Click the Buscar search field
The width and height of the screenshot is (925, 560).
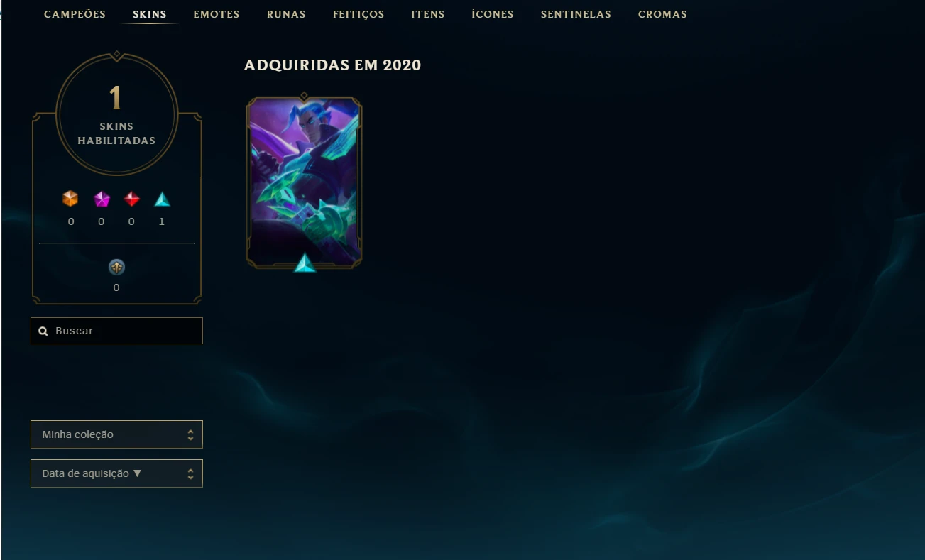pyautogui.click(x=116, y=331)
